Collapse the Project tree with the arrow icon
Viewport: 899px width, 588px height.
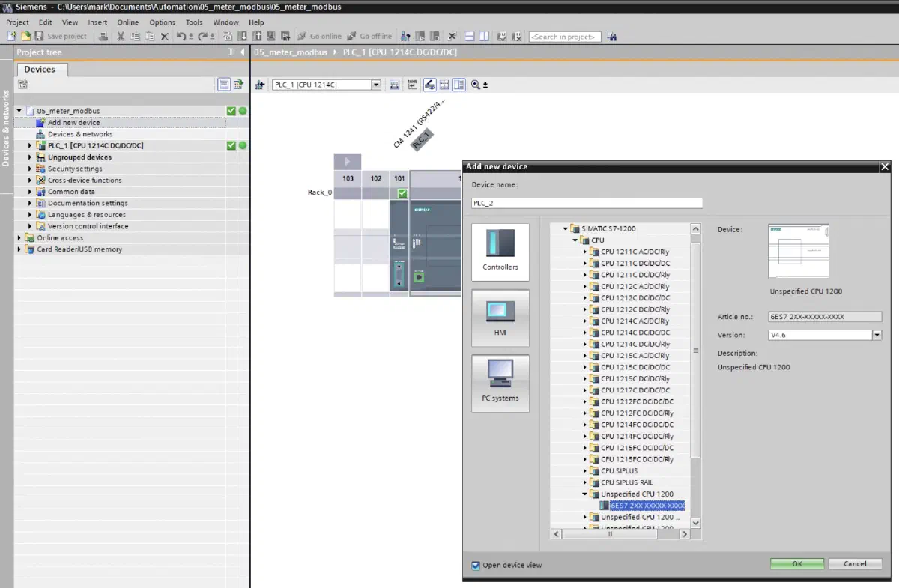243,52
